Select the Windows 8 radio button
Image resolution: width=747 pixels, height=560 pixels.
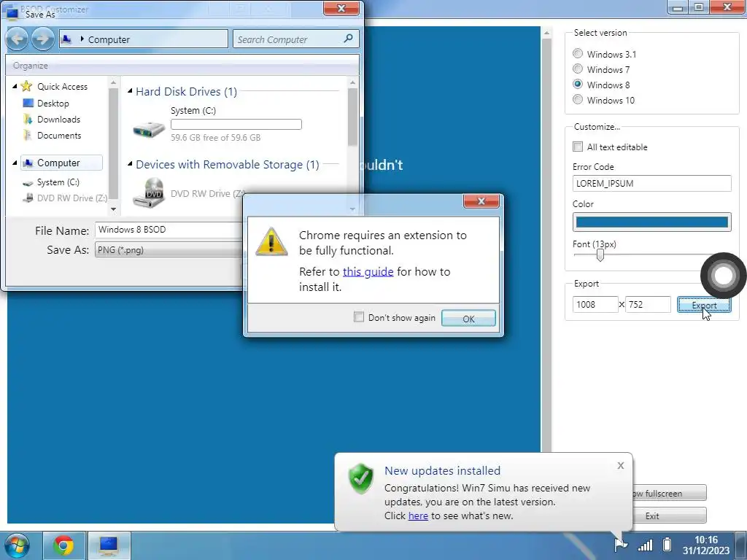click(x=578, y=85)
